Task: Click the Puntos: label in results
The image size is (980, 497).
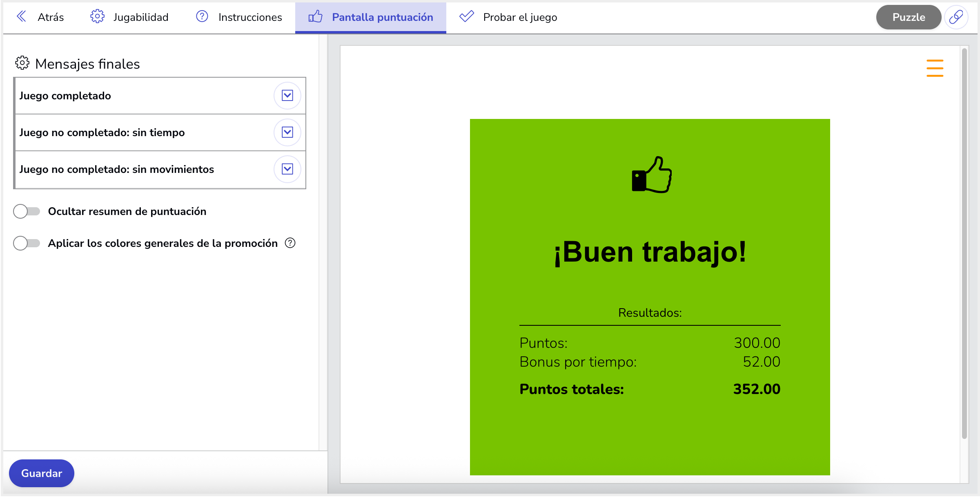Action: pos(543,343)
